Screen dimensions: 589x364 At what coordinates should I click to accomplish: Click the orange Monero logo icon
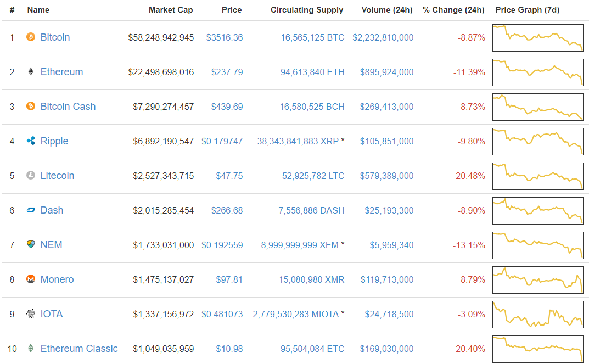(x=31, y=279)
